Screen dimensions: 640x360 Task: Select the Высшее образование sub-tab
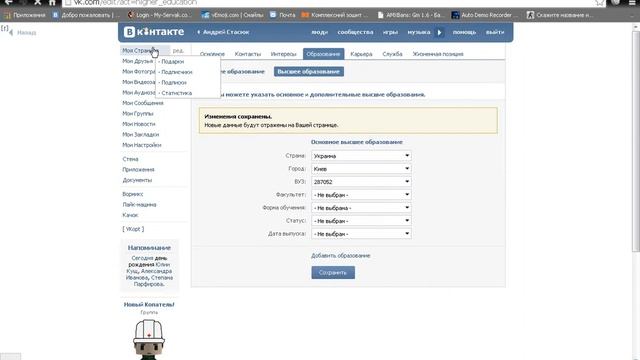[x=309, y=71]
